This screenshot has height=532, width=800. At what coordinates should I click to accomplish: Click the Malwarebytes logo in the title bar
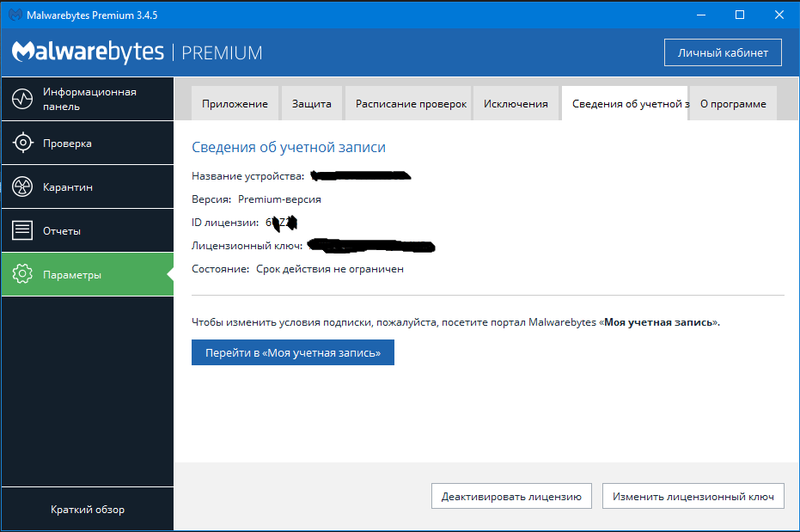click(x=15, y=15)
